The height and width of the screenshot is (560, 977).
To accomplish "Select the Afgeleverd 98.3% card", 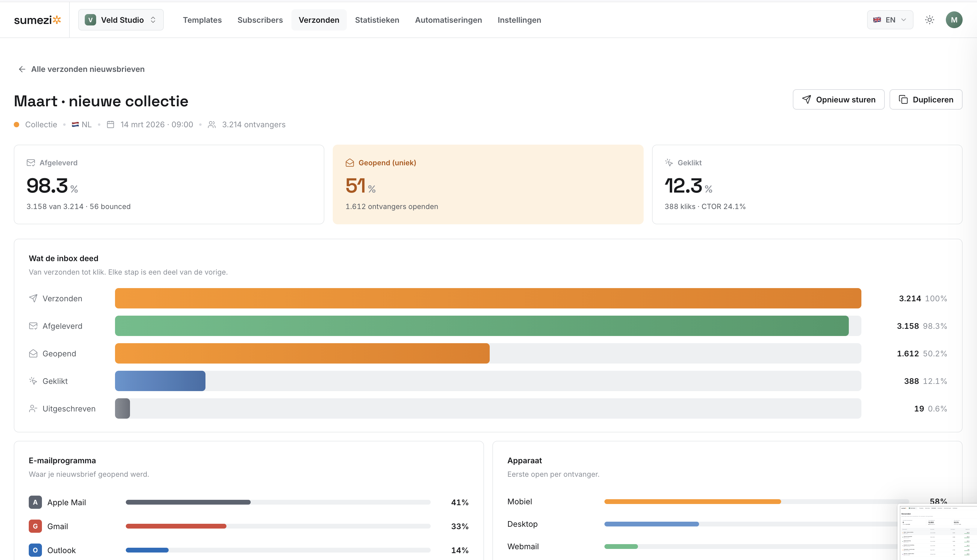I will tap(169, 184).
